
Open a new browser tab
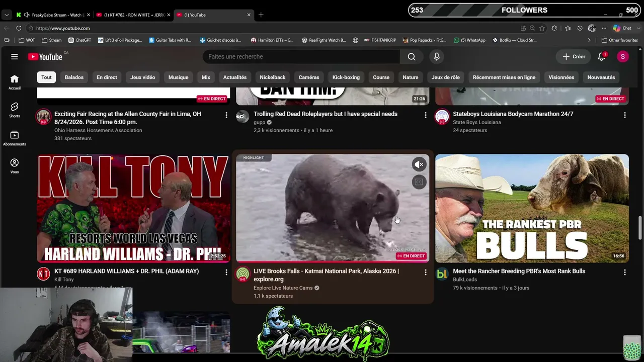click(x=261, y=15)
